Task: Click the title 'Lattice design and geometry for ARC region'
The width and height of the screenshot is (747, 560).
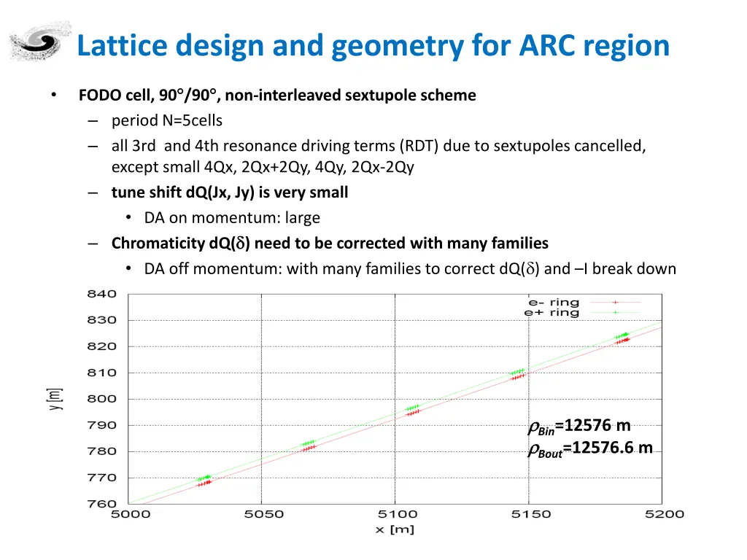Action: coord(373,46)
